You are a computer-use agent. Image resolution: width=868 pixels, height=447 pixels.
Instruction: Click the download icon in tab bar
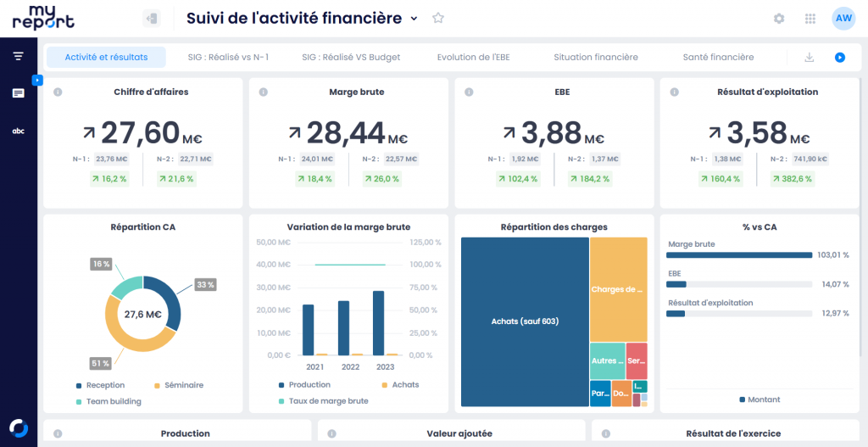pyautogui.click(x=809, y=58)
